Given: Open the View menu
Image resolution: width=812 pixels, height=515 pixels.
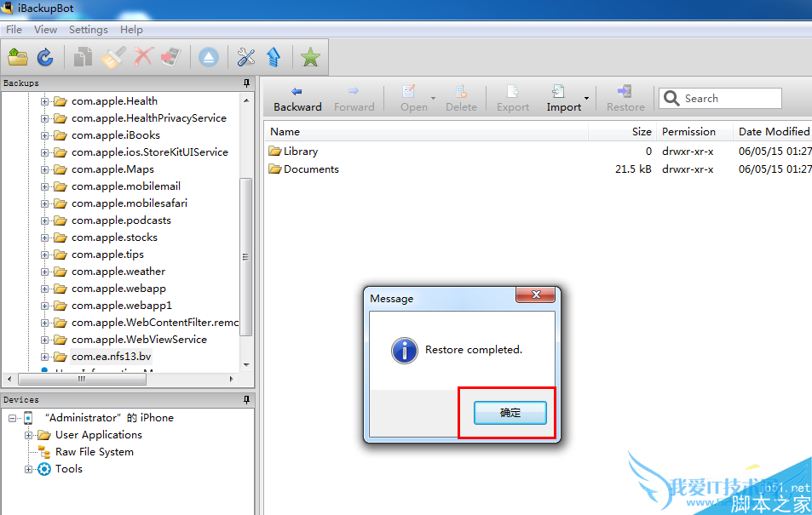Looking at the screenshot, I should point(45,30).
